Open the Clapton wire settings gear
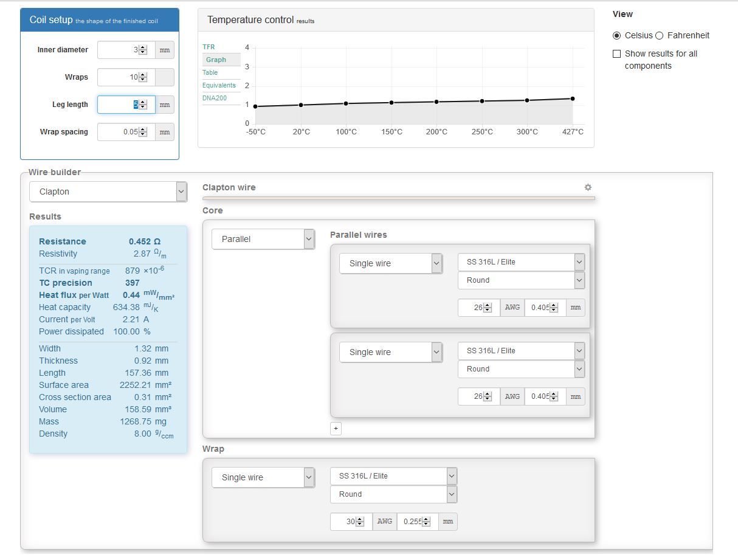 click(588, 187)
